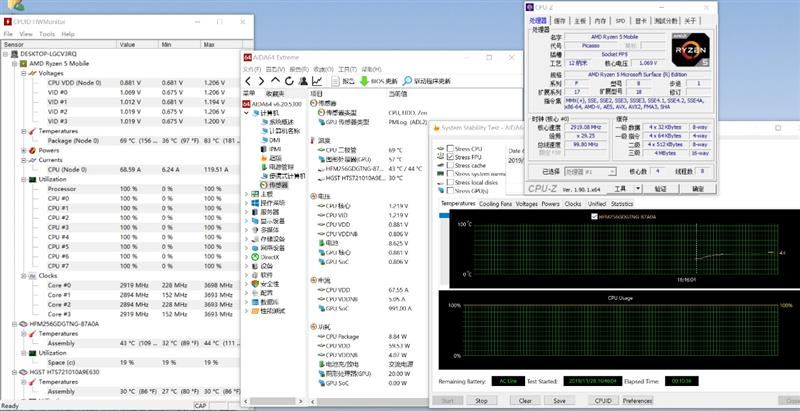This screenshot has width=800, height=411.
Task: Collapse the DESKTOP-LGCV3RQ node in HWMonitor
Action: [6, 54]
